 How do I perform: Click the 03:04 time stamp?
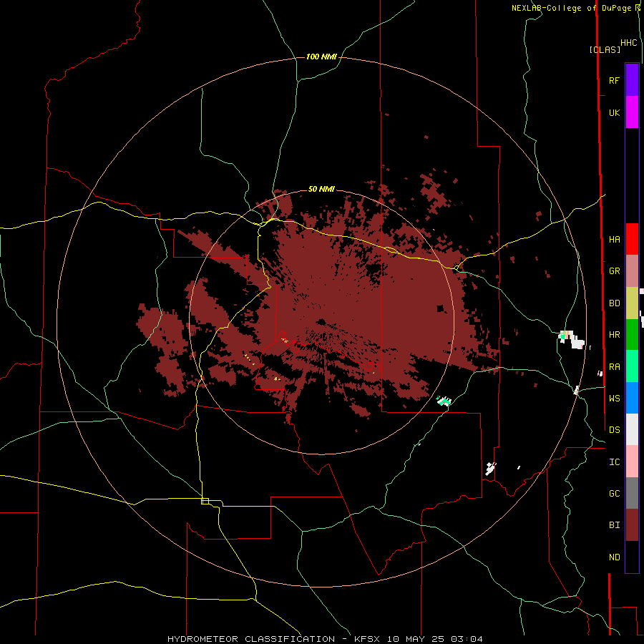point(467,639)
